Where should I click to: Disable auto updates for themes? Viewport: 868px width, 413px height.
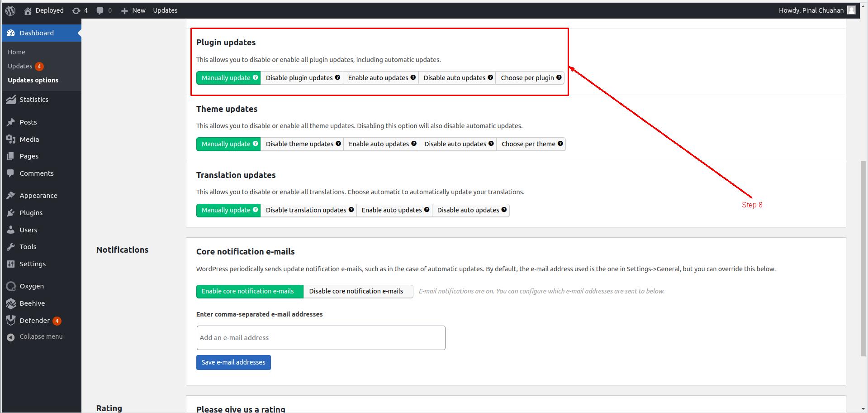458,144
